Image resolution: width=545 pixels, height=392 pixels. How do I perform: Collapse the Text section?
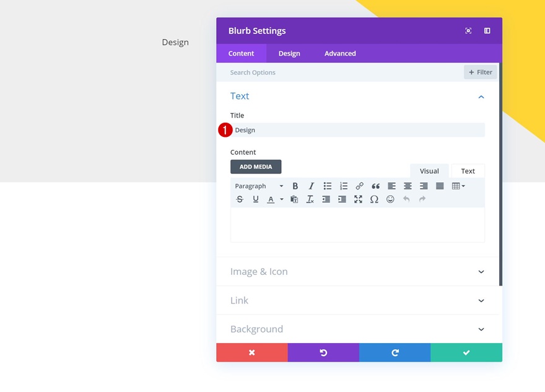[481, 97]
